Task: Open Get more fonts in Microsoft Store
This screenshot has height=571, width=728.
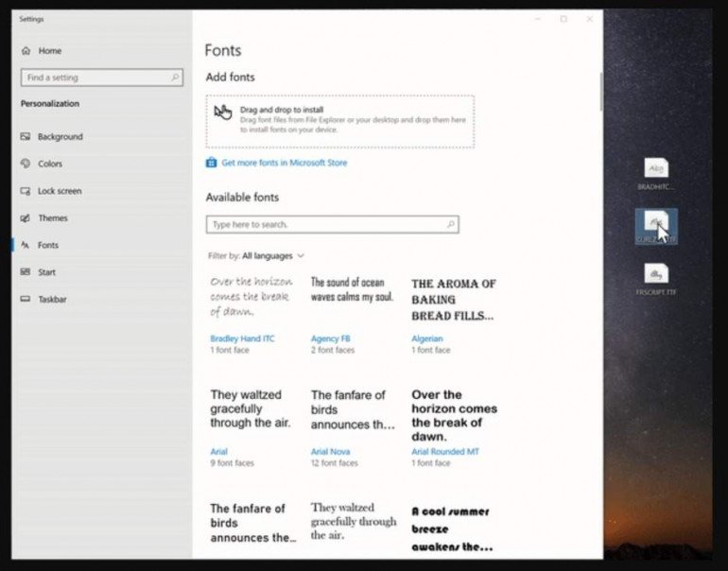Action: [285, 163]
